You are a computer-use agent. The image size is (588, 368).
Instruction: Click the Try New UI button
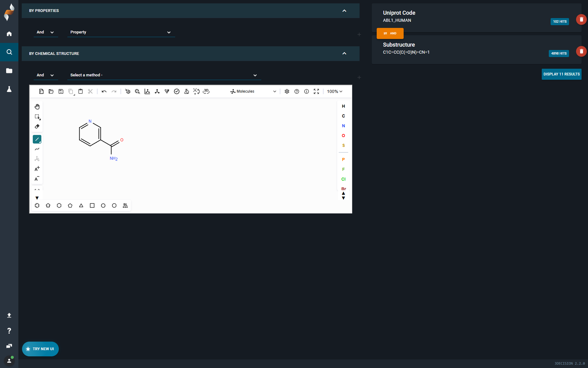(x=40, y=349)
